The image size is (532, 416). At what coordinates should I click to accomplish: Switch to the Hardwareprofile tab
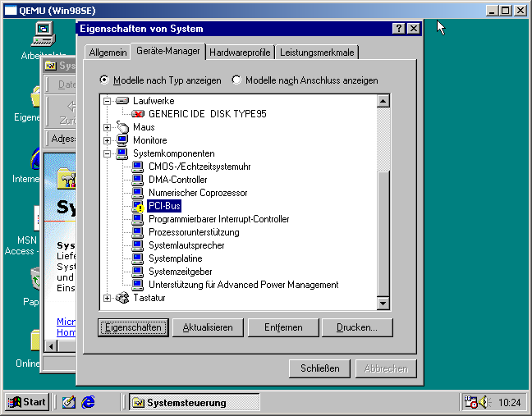click(239, 53)
